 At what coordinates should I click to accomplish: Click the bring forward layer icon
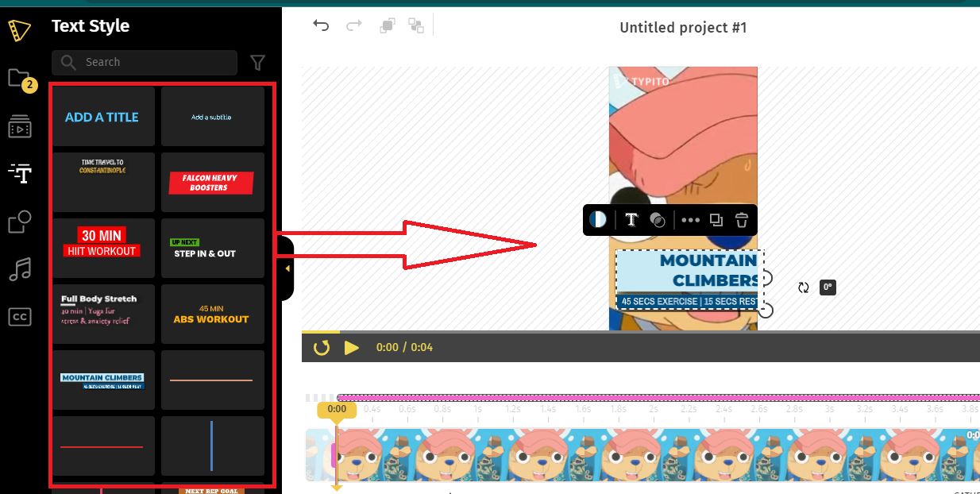click(387, 25)
